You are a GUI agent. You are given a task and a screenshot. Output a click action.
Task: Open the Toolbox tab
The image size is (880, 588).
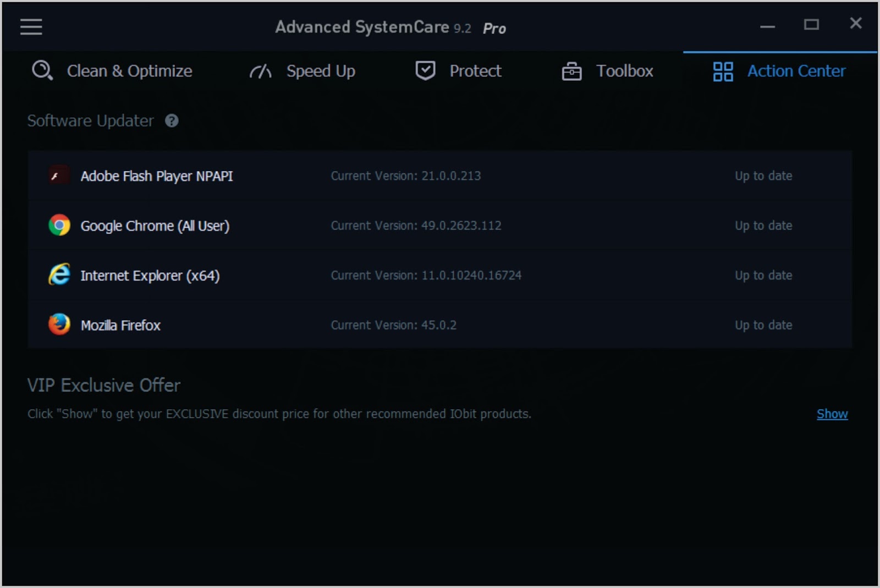click(607, 71)
